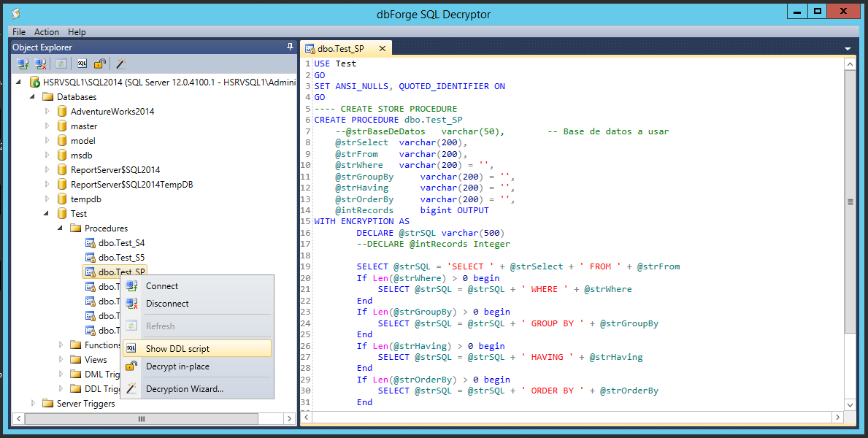Image resolution: width=868 pixels, height=438 pixels.
Task: Close the dbo.Test_SP tab
Action: [x=382, y=48]
